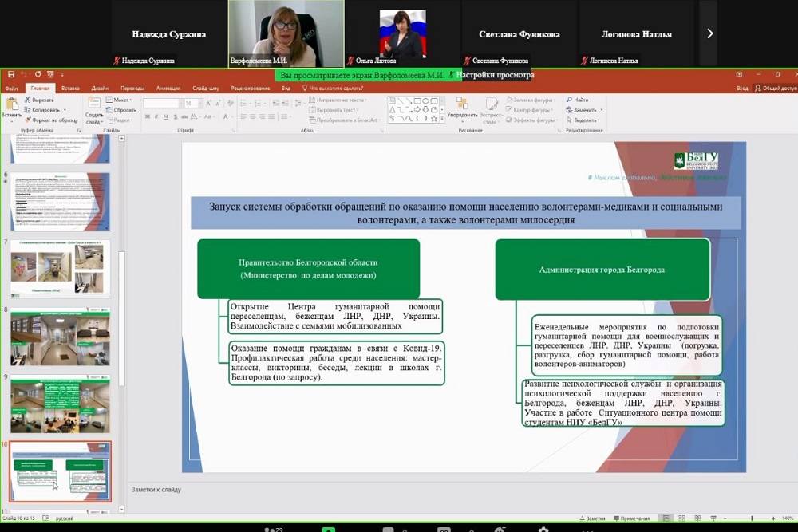
Task: Click the Share (Общий доступ) button
Action: tap(776, 88)
